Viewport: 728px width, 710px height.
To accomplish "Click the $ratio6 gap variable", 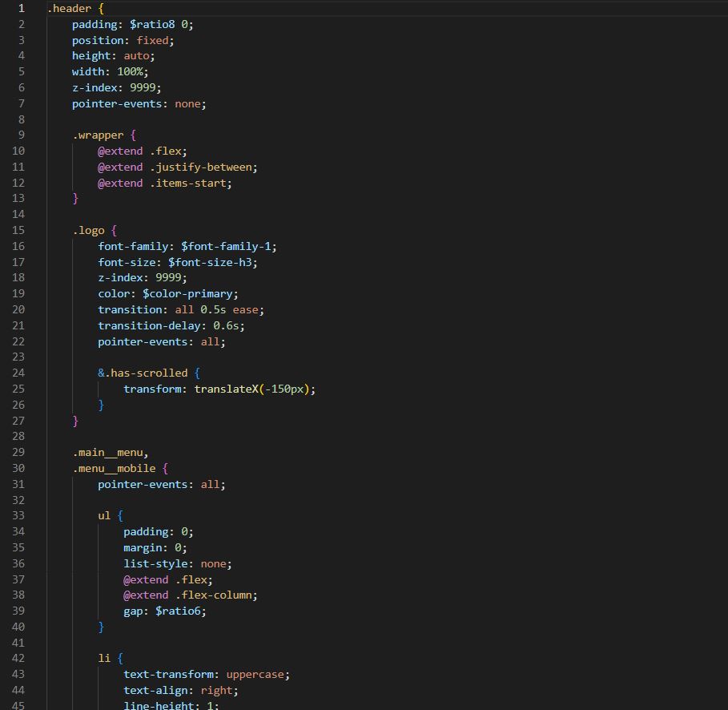I will 179,611.
